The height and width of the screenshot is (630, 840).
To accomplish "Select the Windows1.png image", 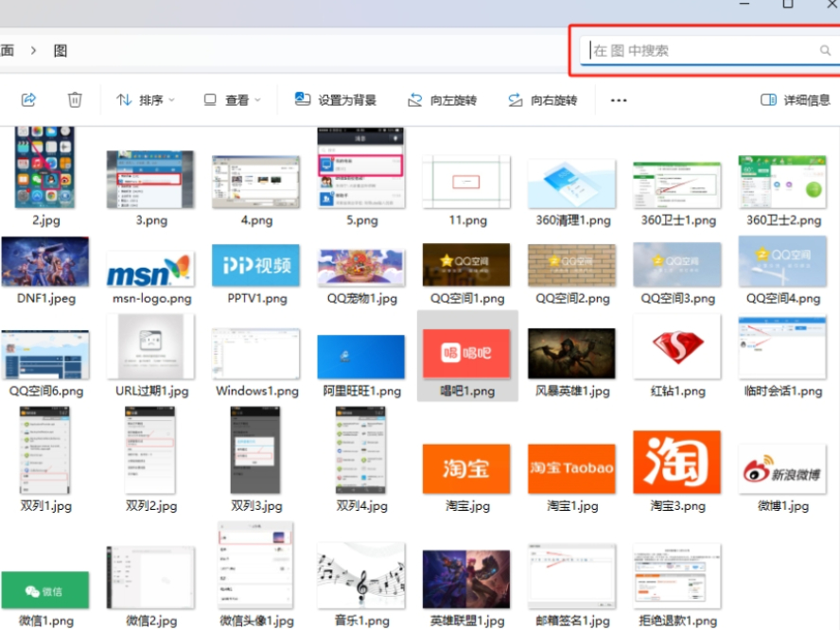I will click(x=255, y=354).
